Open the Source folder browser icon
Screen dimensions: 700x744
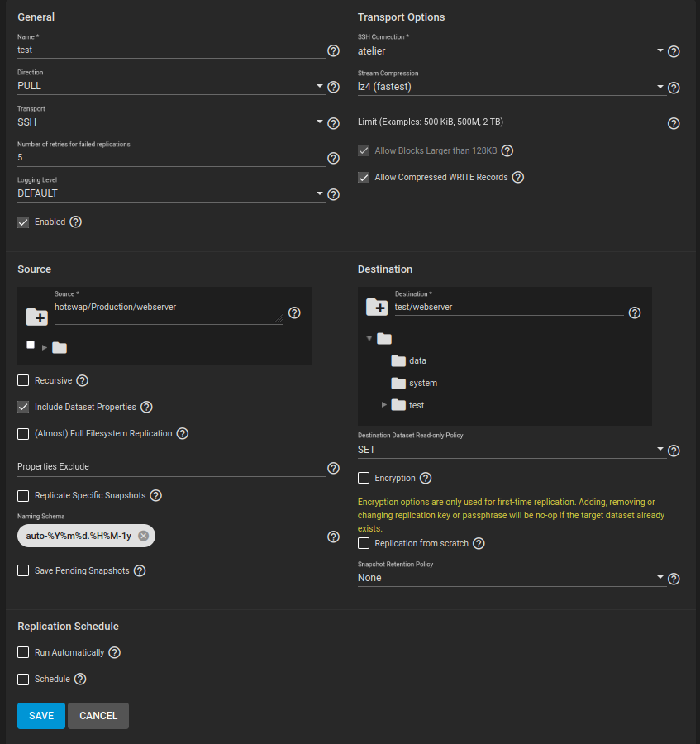click(36, 316)
